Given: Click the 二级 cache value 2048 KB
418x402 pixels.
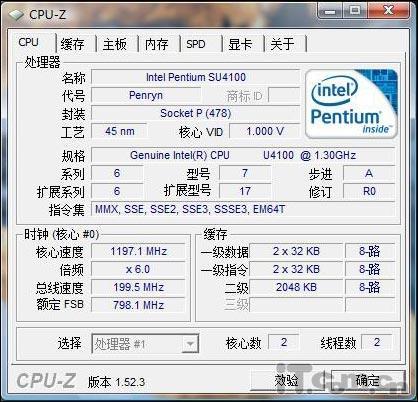Looking at the screenshot, I should [x=296, y=287].
